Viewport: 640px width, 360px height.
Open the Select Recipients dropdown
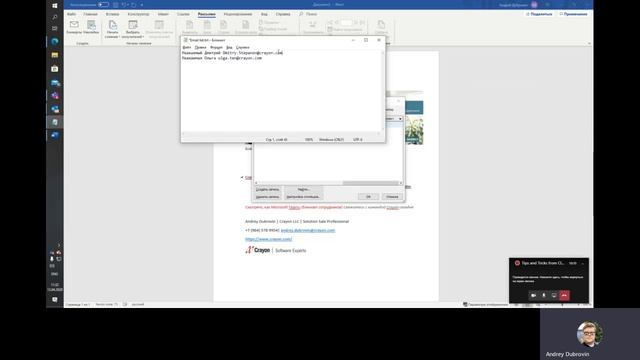(133, 29)
